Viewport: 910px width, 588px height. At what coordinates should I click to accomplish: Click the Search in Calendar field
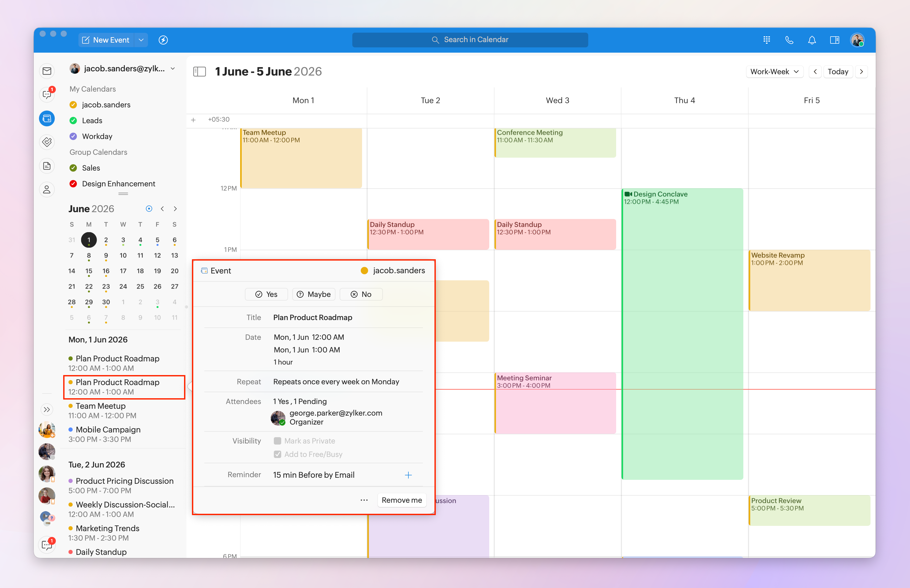[470, 40]
